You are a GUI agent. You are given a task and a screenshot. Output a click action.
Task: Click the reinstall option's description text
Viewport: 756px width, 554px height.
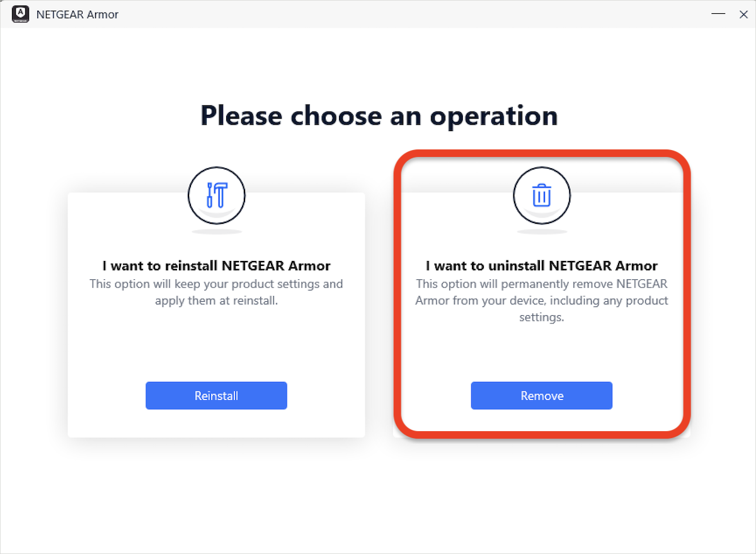coord(216,292)
